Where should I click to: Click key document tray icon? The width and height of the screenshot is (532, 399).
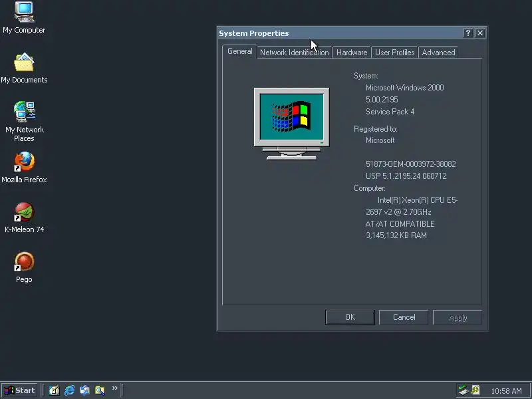tap(475, 390)
